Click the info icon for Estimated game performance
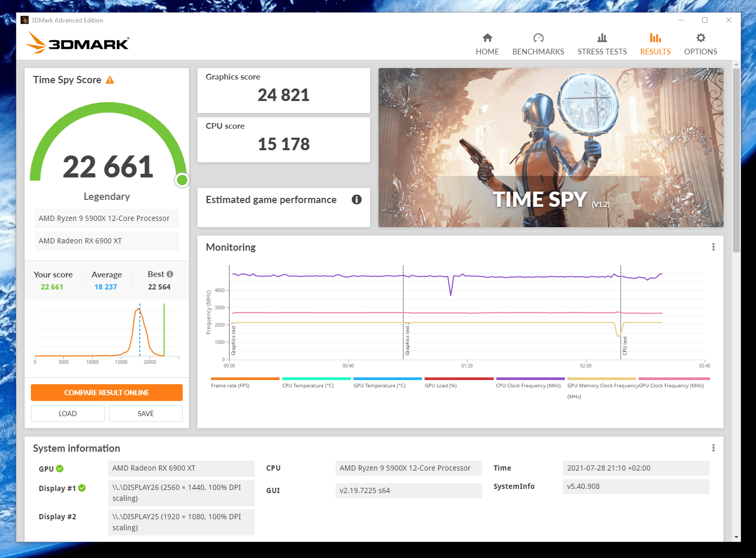This screenshot has height=558, width=756. (x=357, y=199)
